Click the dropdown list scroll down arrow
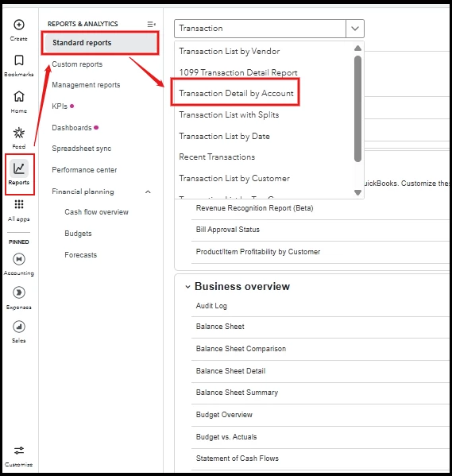Screen dimensions: 452x476 click(358, 192)
